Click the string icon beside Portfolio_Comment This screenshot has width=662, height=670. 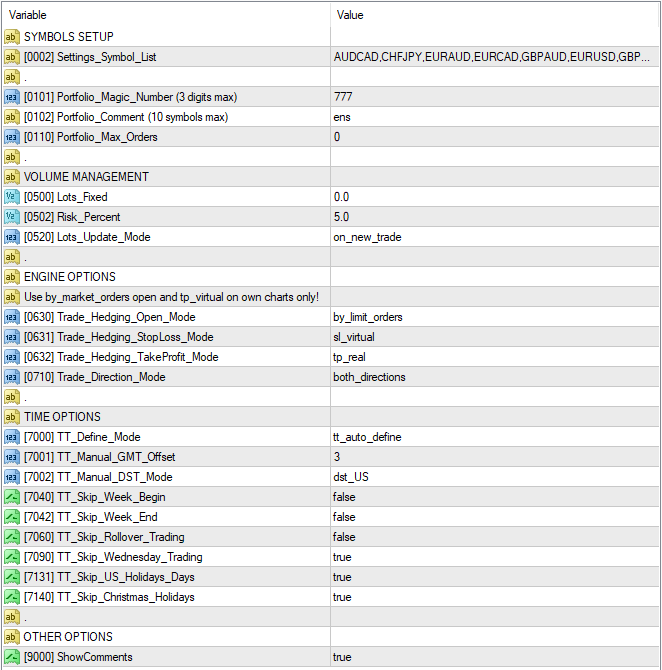pos(12,117)
